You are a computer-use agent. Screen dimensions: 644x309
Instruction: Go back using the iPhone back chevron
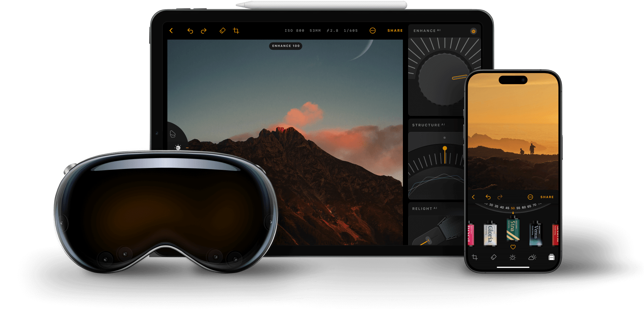[x=474, y=197]
